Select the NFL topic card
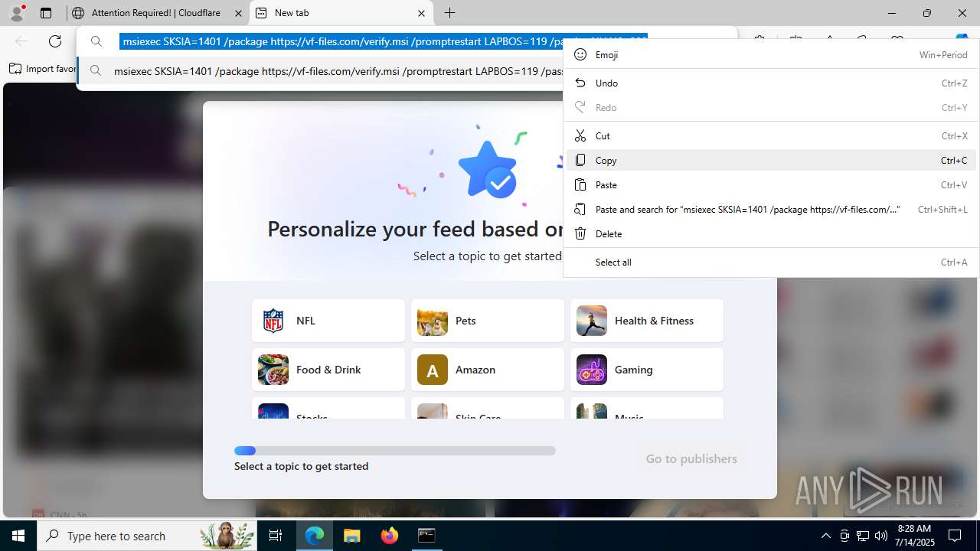The width and height of the screenshot is (980, 551). (328, 321)
